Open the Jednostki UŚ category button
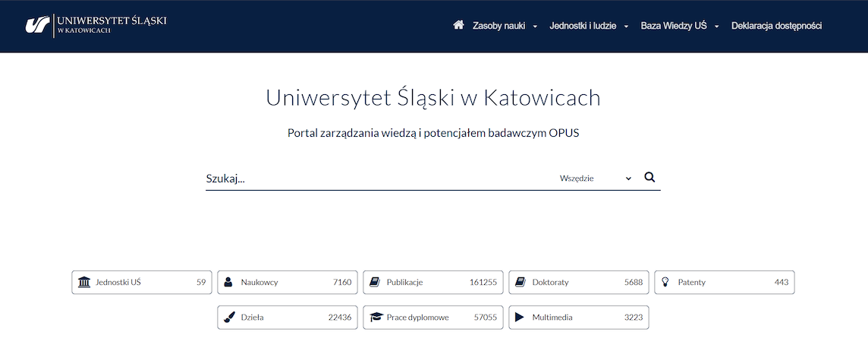 (x=142, y=282)
